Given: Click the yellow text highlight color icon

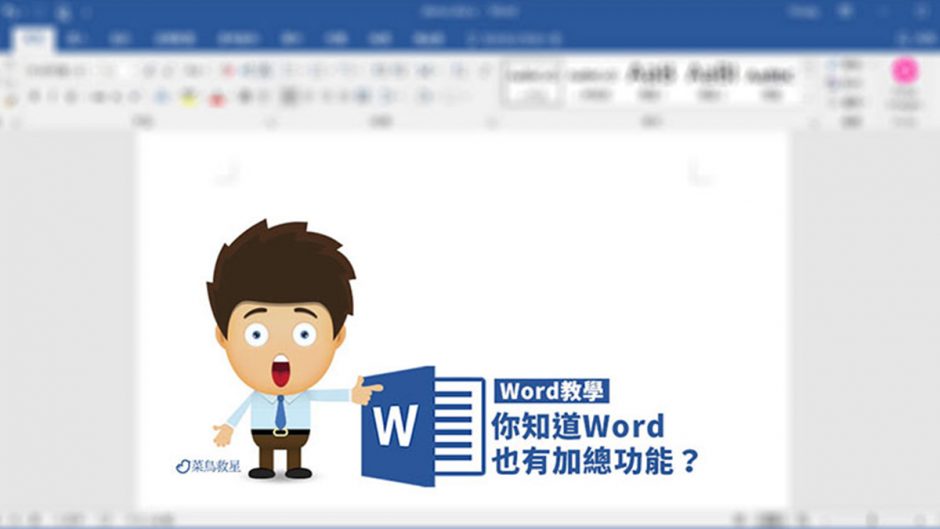Looking at the screenshot, I should [189, 98].
